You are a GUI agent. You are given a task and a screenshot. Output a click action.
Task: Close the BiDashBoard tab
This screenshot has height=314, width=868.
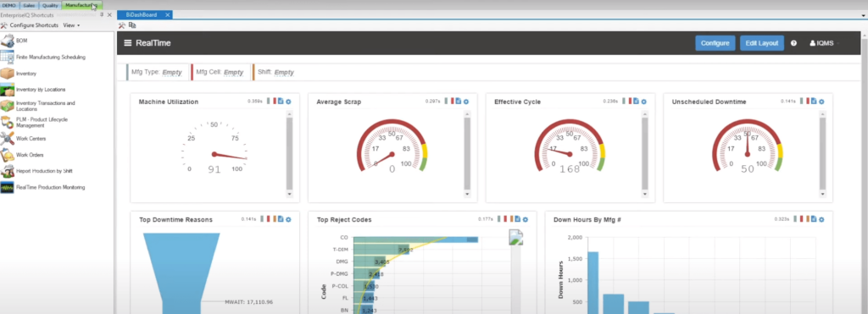167,15
